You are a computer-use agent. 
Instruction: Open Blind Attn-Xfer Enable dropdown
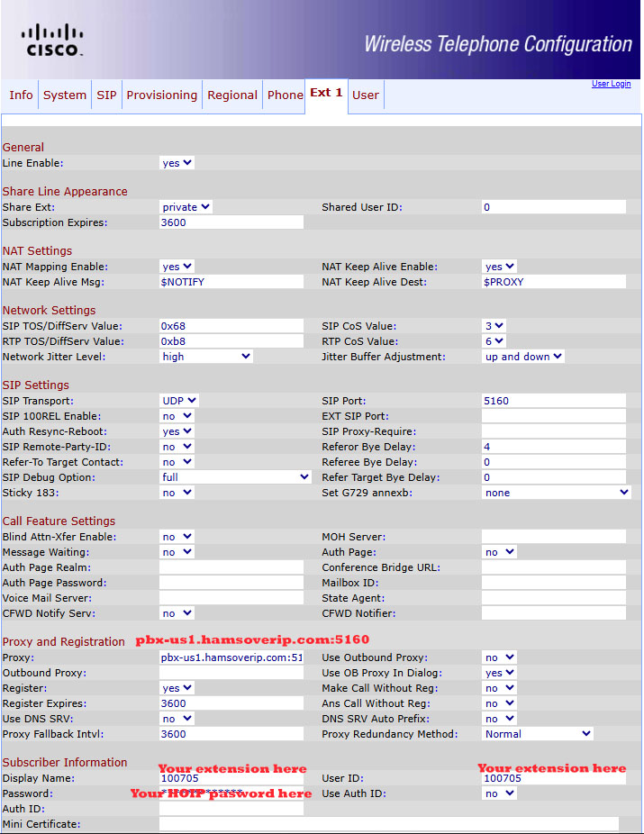click(177, 537)
